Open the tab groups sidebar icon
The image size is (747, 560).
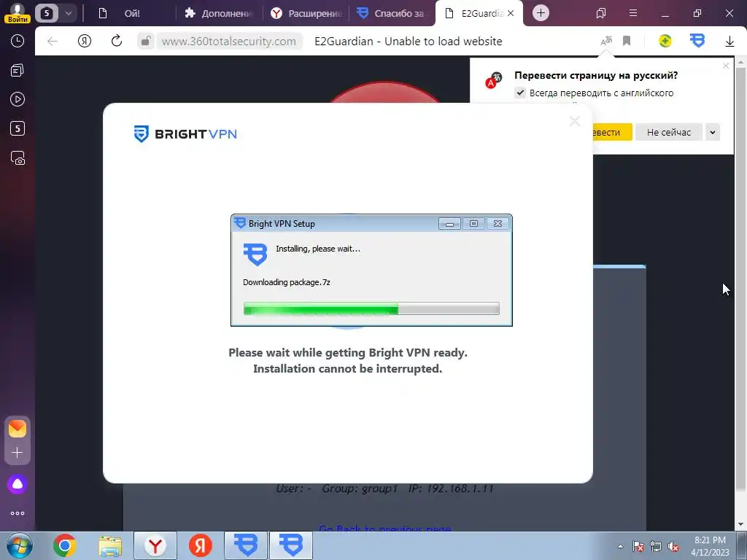coord(18,71)
